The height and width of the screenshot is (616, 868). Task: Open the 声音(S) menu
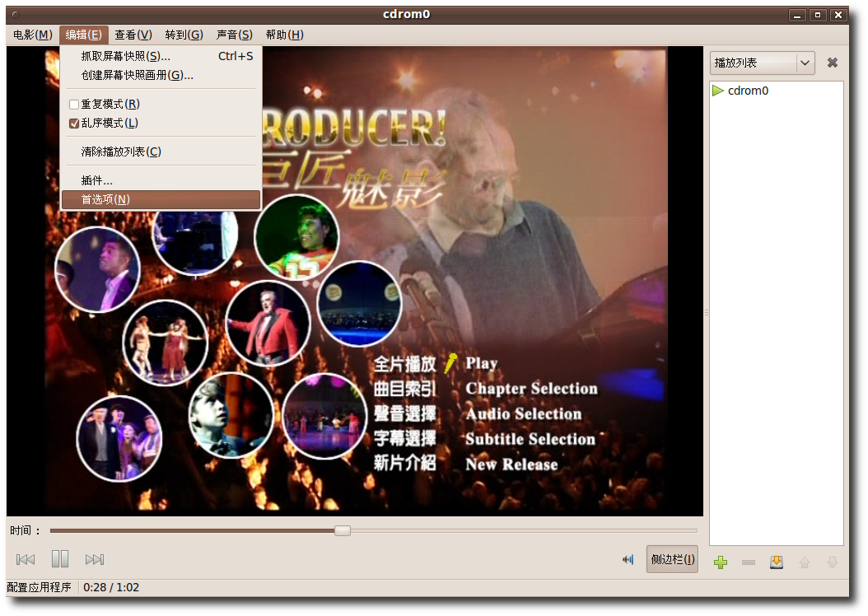pos(234,35)
